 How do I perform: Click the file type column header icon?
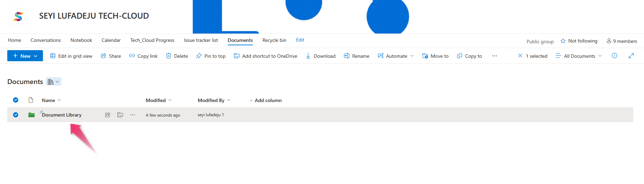pyautogui.click(x=31, y=100)
